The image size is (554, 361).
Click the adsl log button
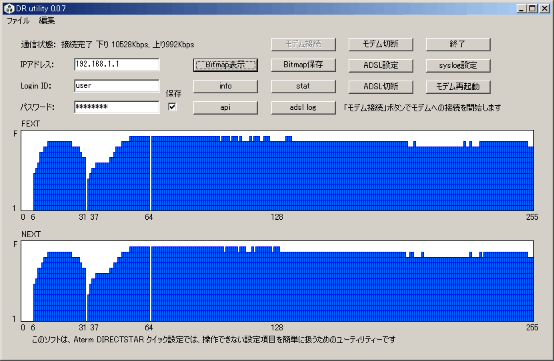(303, 107)
